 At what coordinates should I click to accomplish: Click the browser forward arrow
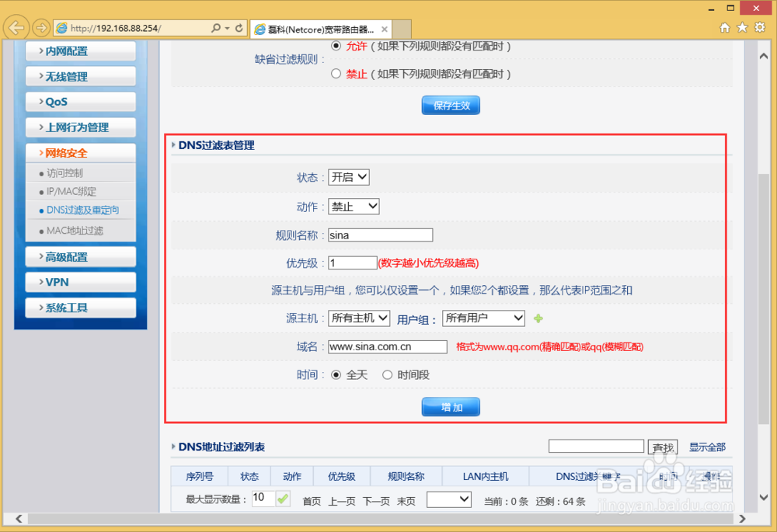[40, 27]
